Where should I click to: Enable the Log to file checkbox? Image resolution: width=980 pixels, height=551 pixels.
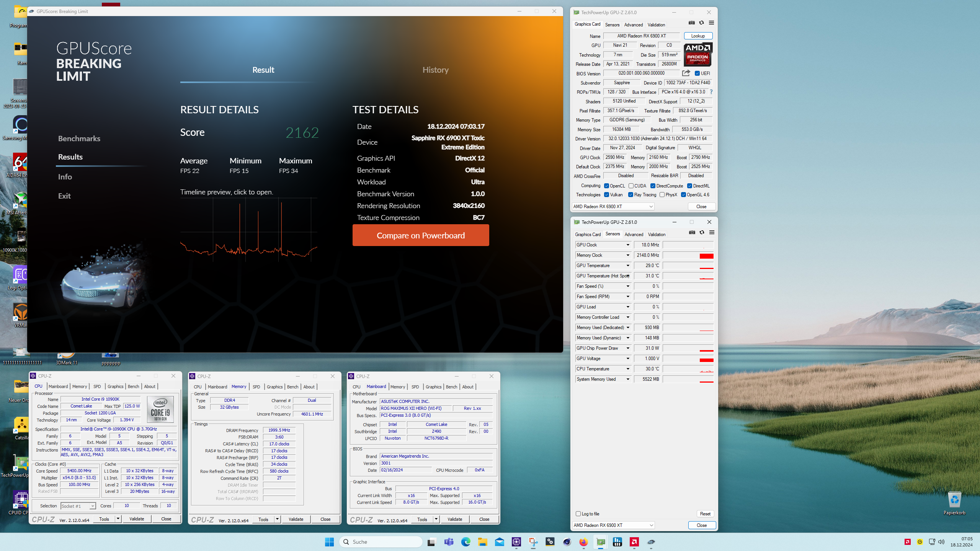pos(578,514)
